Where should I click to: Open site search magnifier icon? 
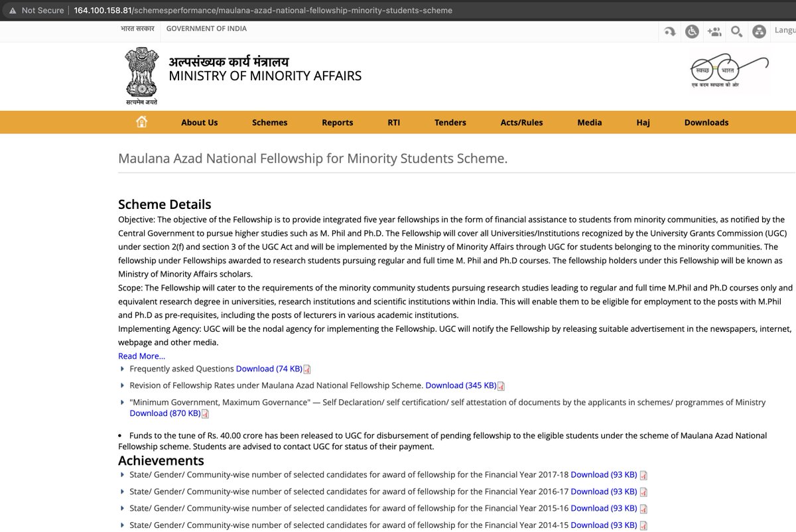pos(736,31)
